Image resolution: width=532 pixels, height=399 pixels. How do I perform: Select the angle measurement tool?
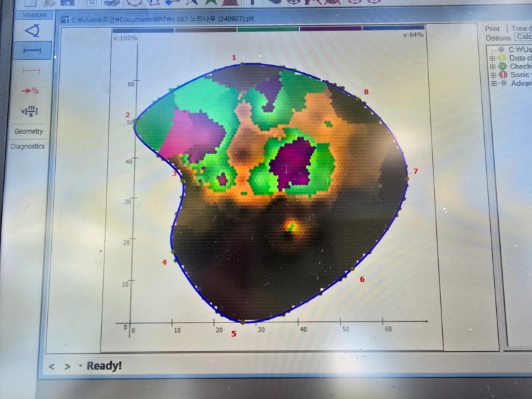pyautogui.click(x=33, y=31)
